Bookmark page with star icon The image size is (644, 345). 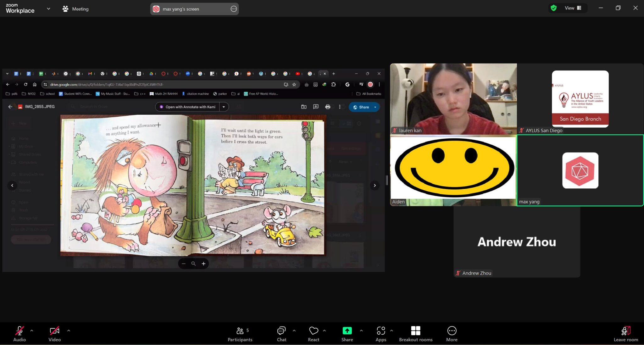point(294,84)
